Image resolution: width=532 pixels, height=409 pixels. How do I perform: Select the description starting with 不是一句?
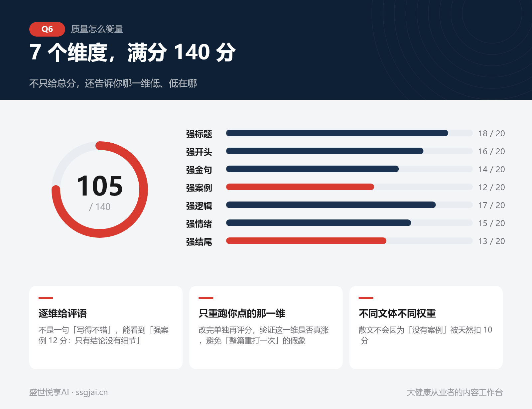(x=104, y=335)
